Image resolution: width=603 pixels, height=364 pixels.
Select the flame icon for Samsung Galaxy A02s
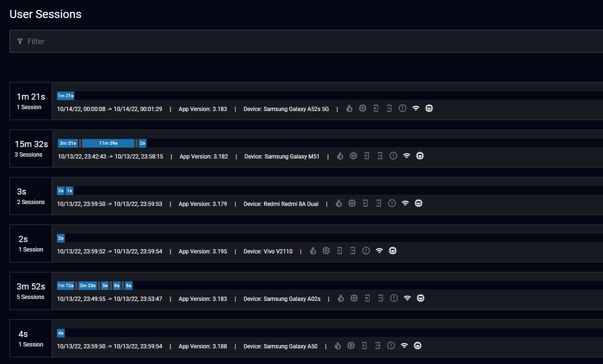tap(340, 298)
